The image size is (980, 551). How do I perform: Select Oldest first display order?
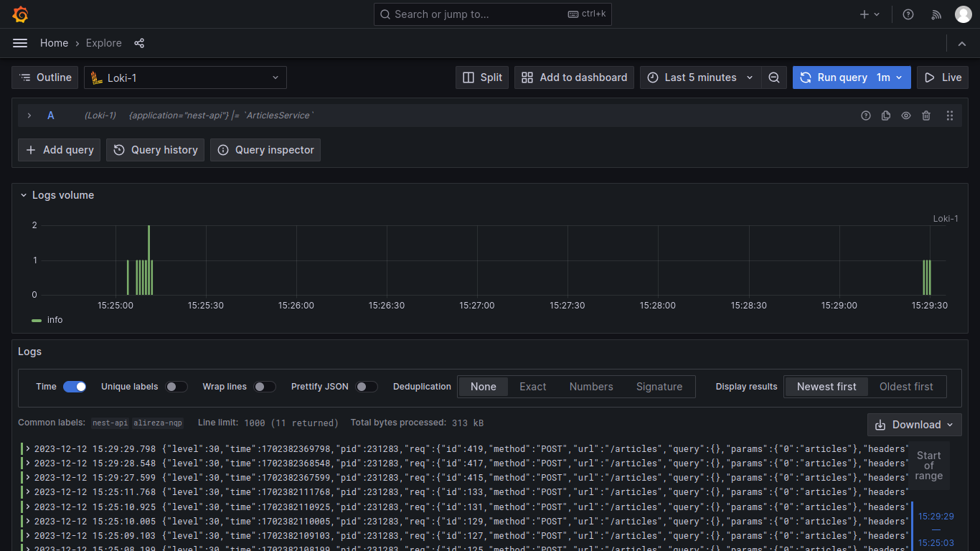[x=906, y=387]
